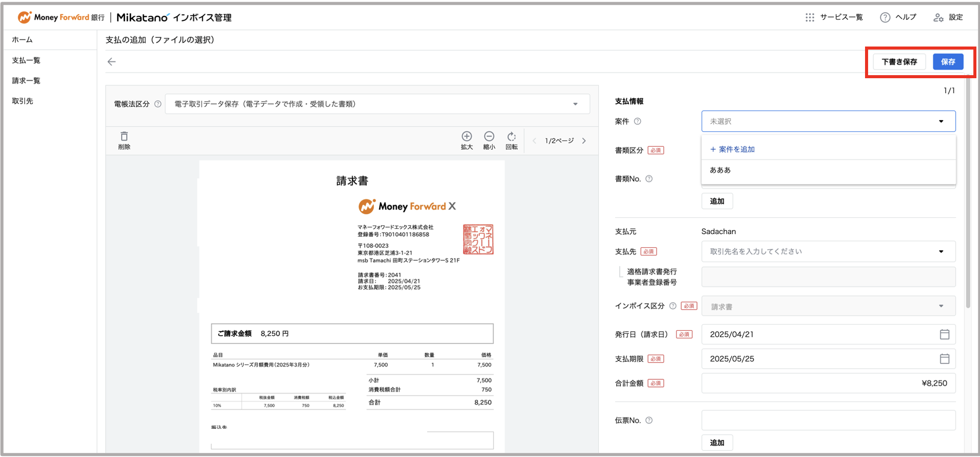The height and width of the screenshot is (457, 980).
Task: Click help icon beside 書類No.
Action: click(x=649, y=179)
